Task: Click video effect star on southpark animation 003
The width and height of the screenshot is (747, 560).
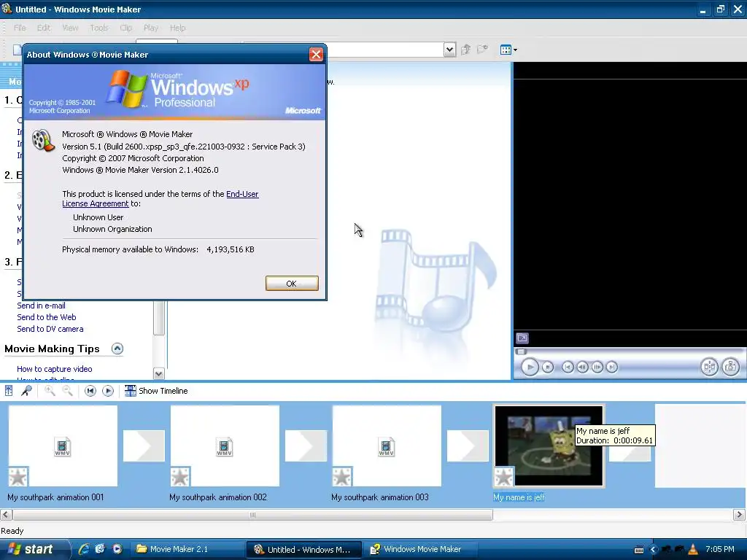Action: [x=342, y=477]
